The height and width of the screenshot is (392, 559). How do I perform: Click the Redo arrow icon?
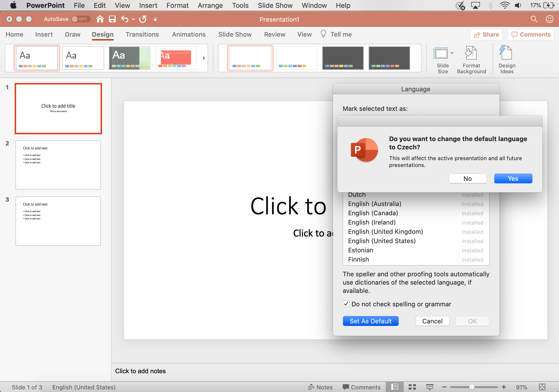(143, 19)
